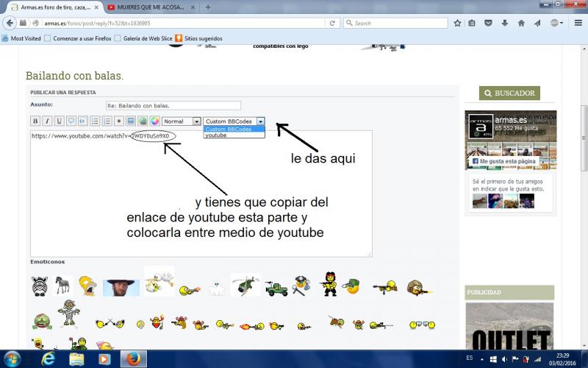Apply italic formatting button

click(47, 121)
